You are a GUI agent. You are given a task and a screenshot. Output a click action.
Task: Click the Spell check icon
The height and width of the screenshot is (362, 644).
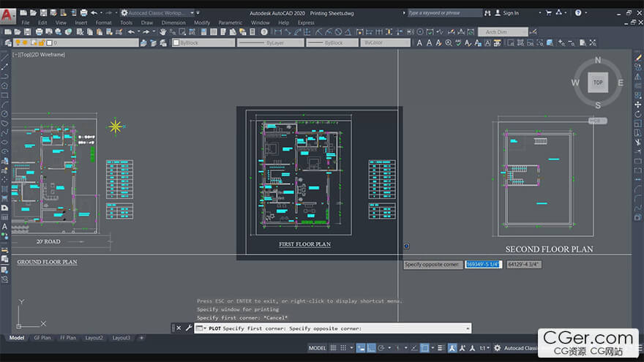[x=458, y=42]
